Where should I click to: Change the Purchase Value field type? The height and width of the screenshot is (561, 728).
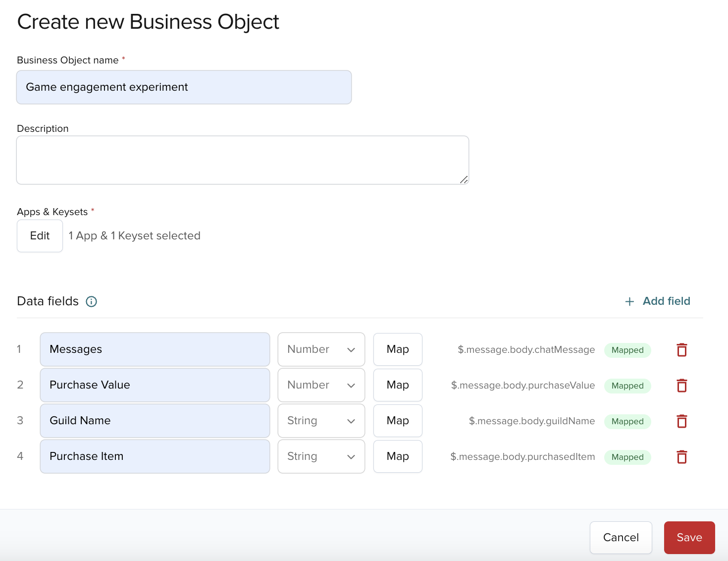coord(321,385)
